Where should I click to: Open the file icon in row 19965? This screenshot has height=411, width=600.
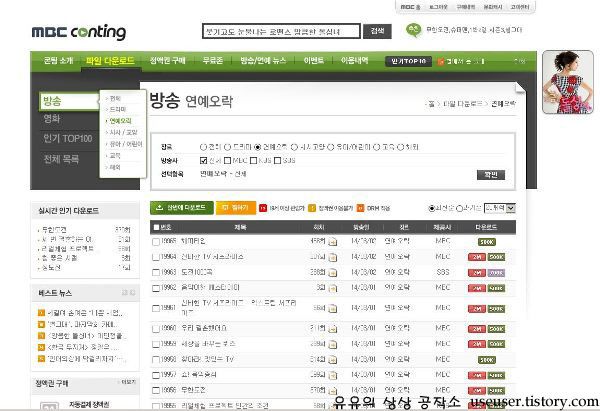pos(333,242)
